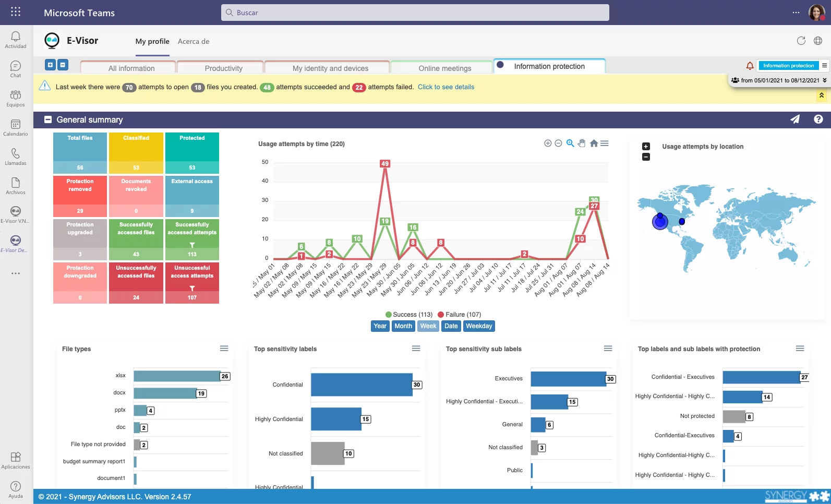Select the Week grouping button
The width and height of the screenshot is (831, 504).
(428, 326)
